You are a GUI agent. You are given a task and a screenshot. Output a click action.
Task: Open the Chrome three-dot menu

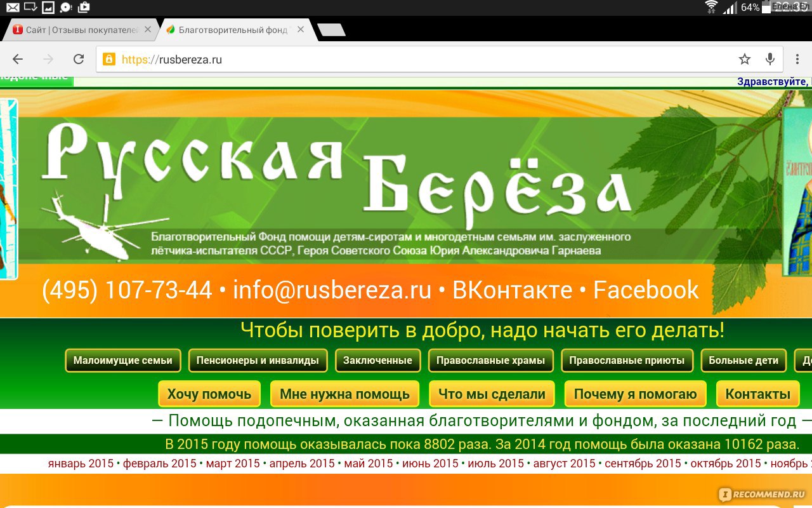click(797, 59)
